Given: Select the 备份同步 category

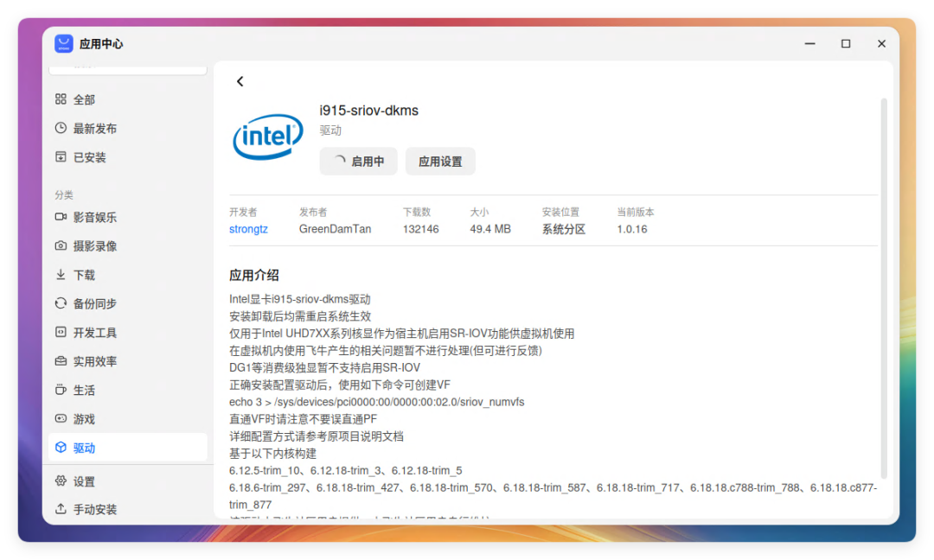Looking at the screenshot, I should point(127,303).
